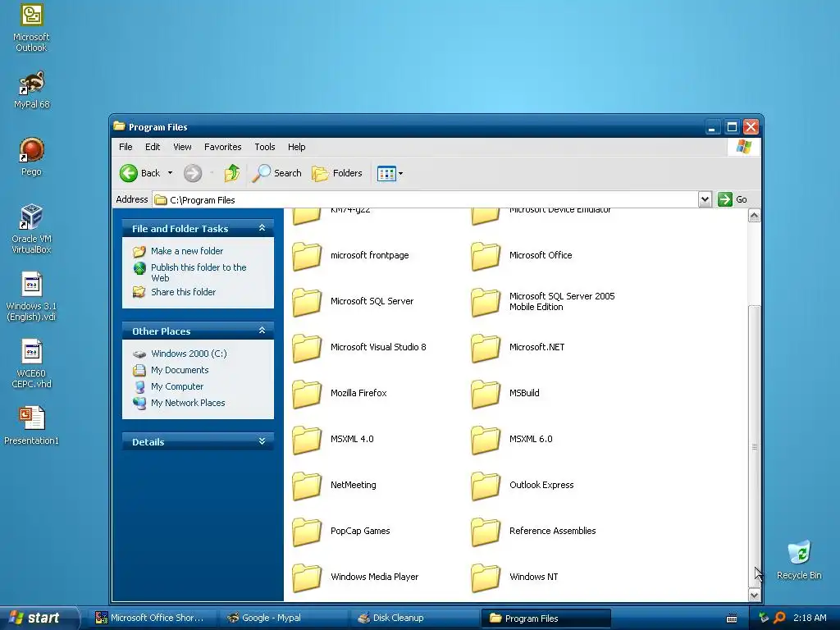The image size is (840, 630).
Task: Click the scrollbar down arrow
Action: point(755,595)
